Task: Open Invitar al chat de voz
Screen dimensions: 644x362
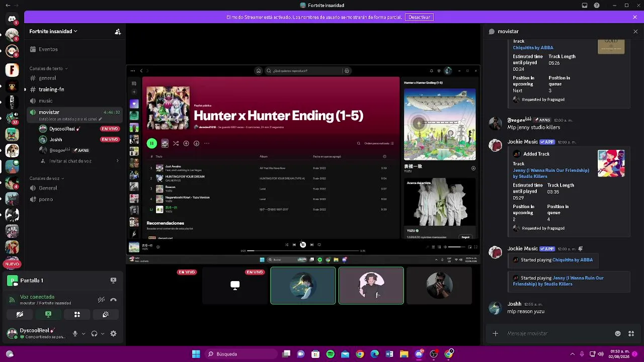Action: (79, 161)
